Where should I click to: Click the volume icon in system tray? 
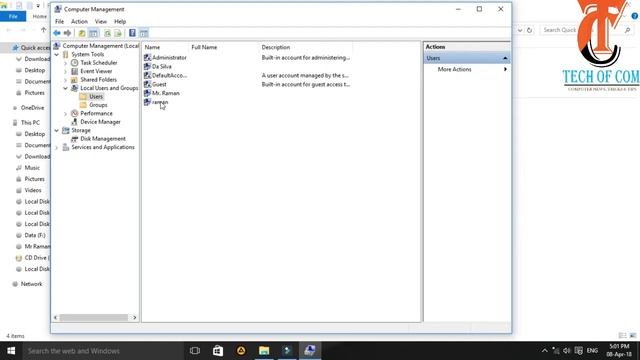tap(567, 351)
